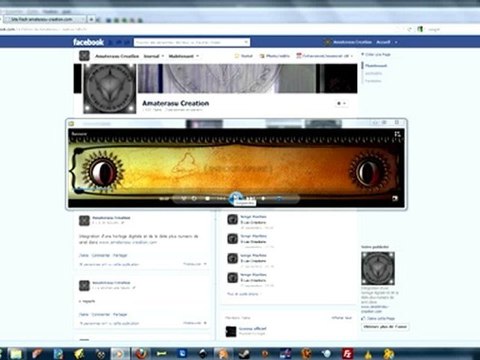Click the highlighted play button in media player
The height and width of the screenshot is (360, 480).
(x=236, y=198)
